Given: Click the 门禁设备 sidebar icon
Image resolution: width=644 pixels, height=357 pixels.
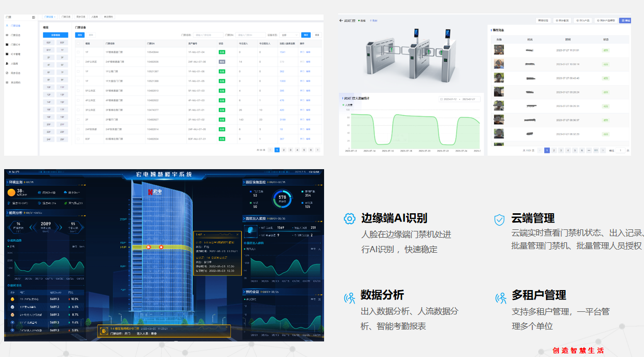Looking at the screenshot, I should (8, 25).
